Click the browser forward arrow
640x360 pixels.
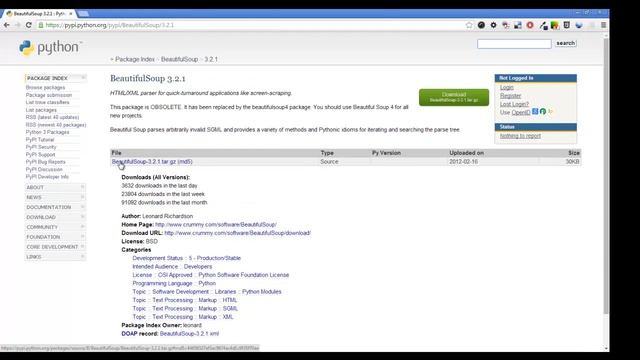[18, 25]
